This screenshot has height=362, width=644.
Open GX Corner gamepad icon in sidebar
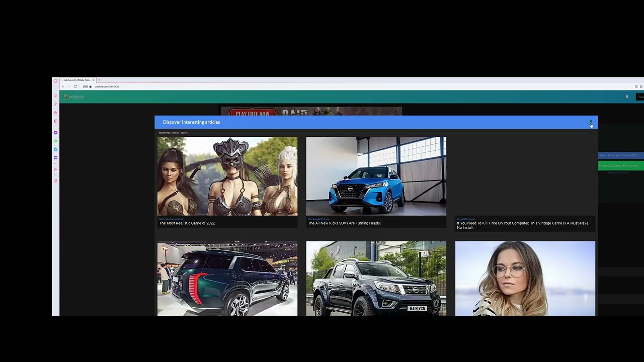[56, 96]
